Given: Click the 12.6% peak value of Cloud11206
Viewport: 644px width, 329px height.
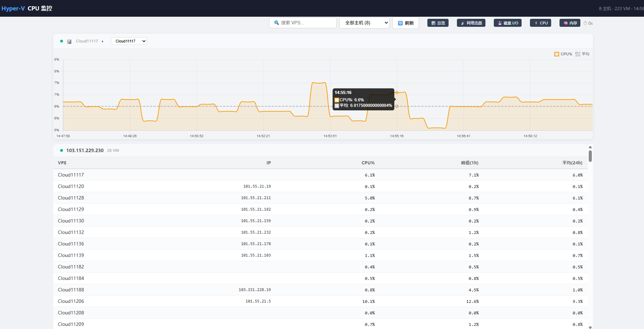Looking at the screenshot, I should pyautogui.click(x=473, y=301).
